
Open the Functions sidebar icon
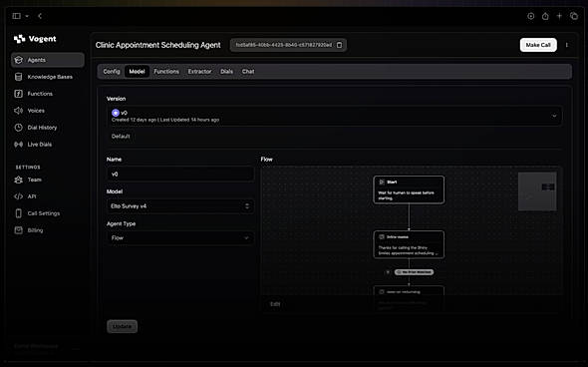point(18,94)
